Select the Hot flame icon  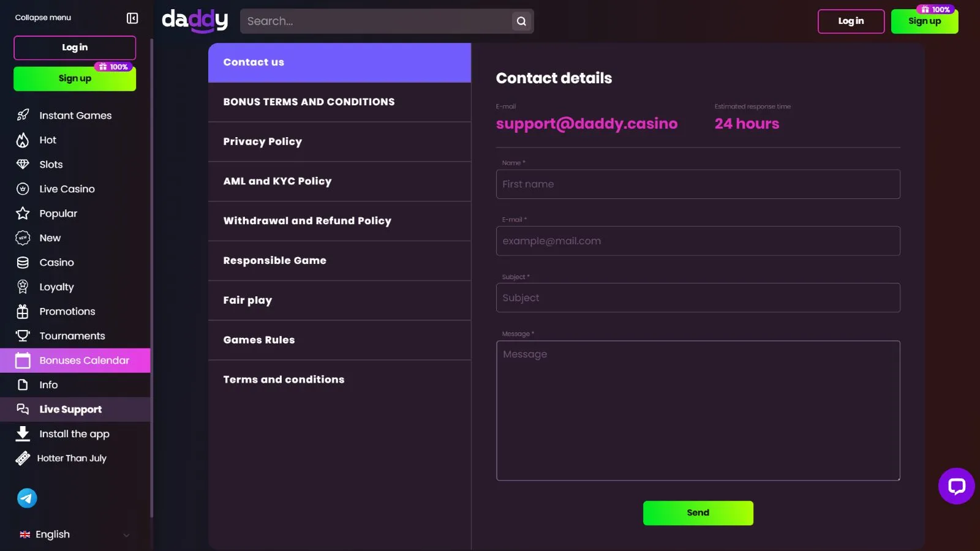click(x=23, y=140)
